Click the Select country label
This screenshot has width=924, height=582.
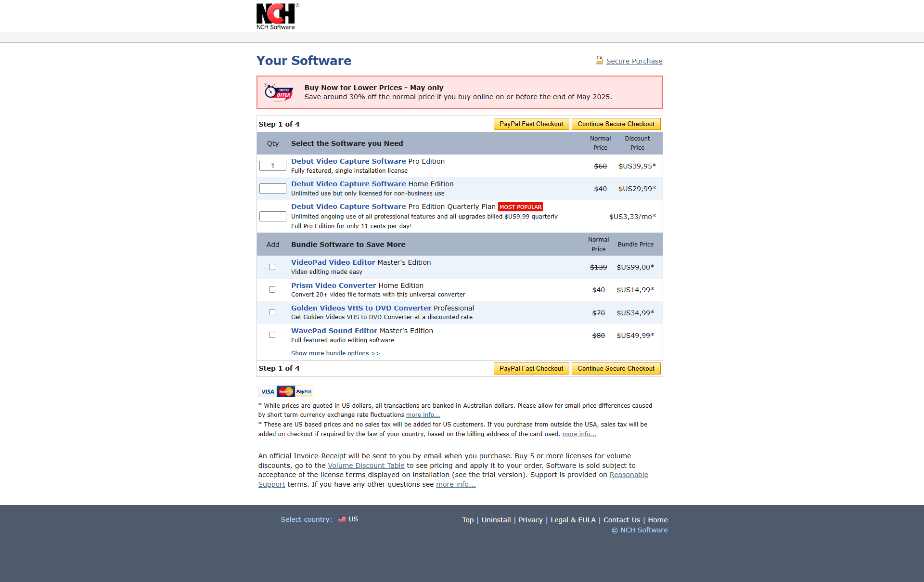point(307,519)
